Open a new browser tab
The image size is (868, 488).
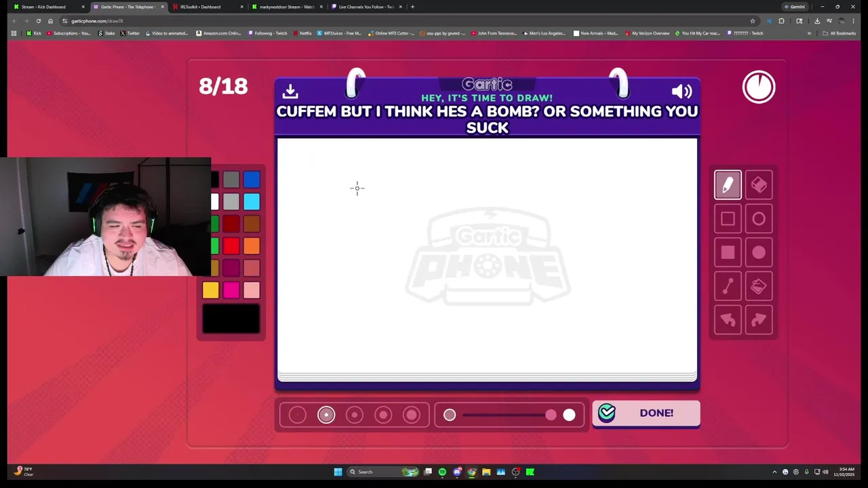pyautogui.click(x=412, y=7)
